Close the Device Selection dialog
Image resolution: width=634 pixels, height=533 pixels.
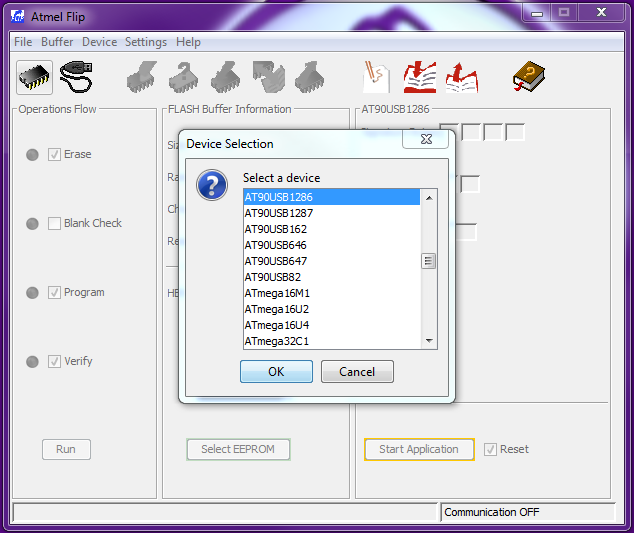pos(426,139)
